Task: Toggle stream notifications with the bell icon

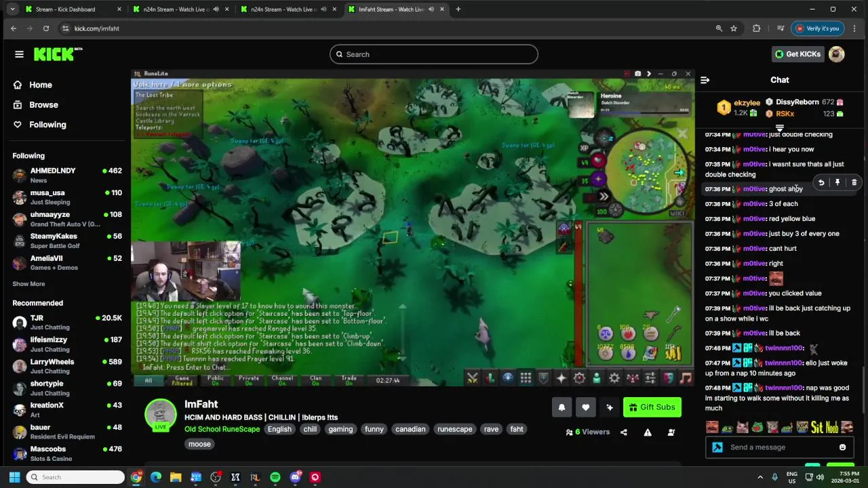Action: click(x=561, y=407)
